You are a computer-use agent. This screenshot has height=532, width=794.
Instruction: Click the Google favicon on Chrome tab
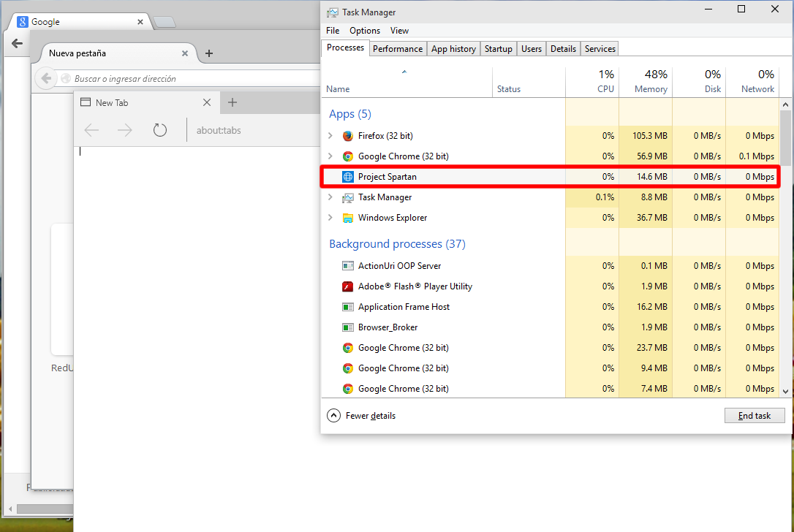pos(22,22)
